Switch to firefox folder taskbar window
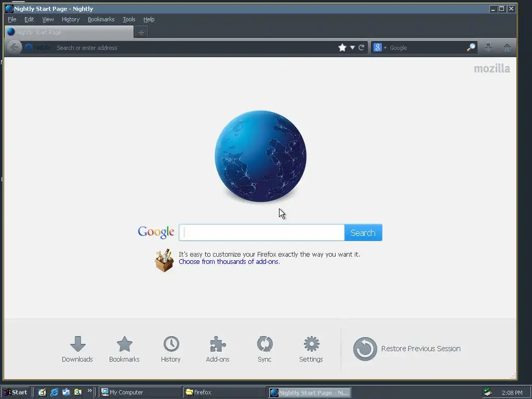Screen dimensions: 532x399 coord(225,392)
